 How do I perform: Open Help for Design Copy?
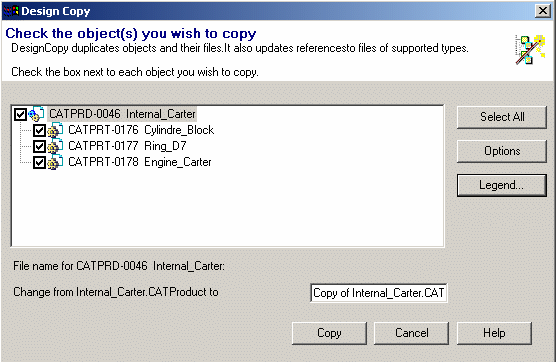click(x=494, y=333)
